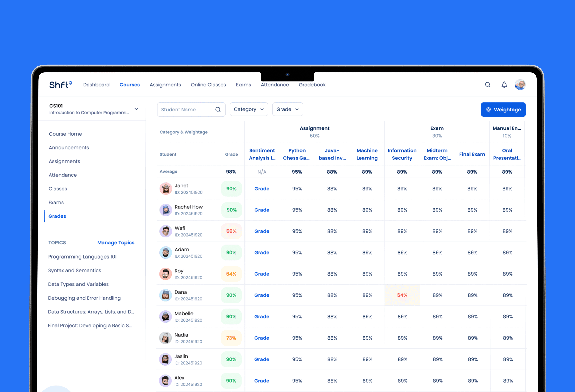This screenshot has width=575, height=392.
Task: Focus the Student Name search field
Action: pos(191,110)
